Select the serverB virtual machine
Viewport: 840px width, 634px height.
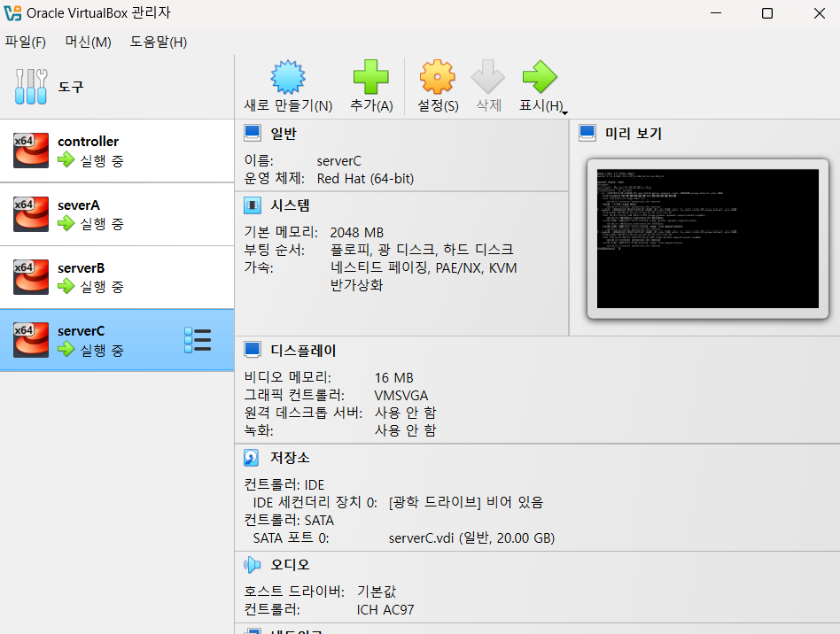pyautogui.click(x=117, y=277)
